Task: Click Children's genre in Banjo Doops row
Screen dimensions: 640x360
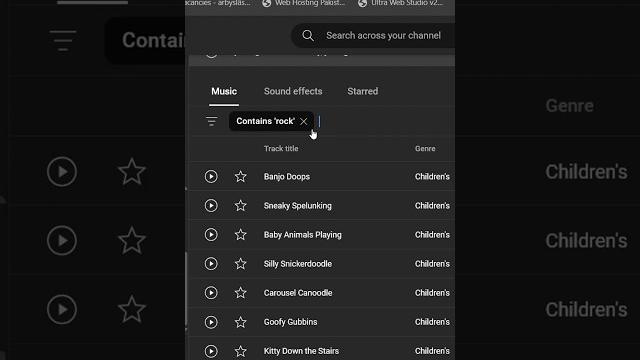Action: pyautogui.click(x=432, y=177)
